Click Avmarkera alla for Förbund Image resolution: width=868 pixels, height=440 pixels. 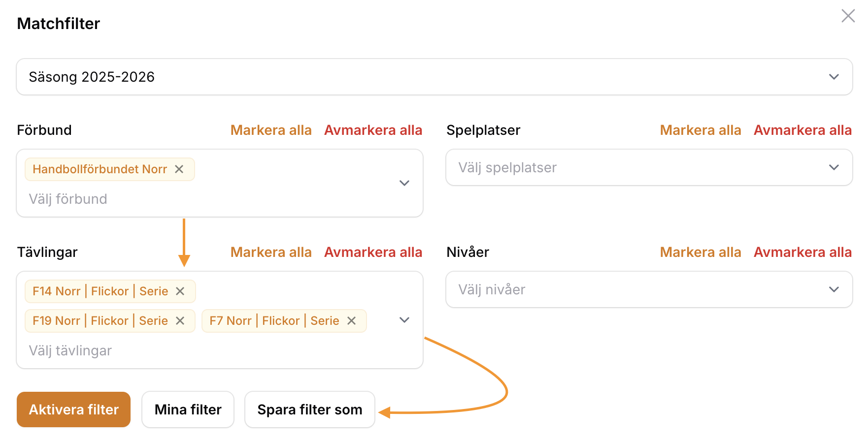(373, 130)
